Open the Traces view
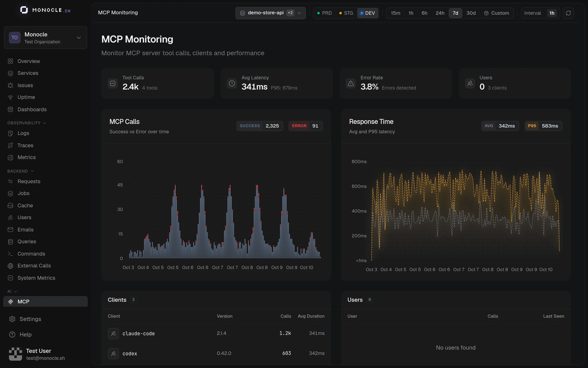Image resolution: width=588 pixels, height=368 pixels. (x=25, y=145)
